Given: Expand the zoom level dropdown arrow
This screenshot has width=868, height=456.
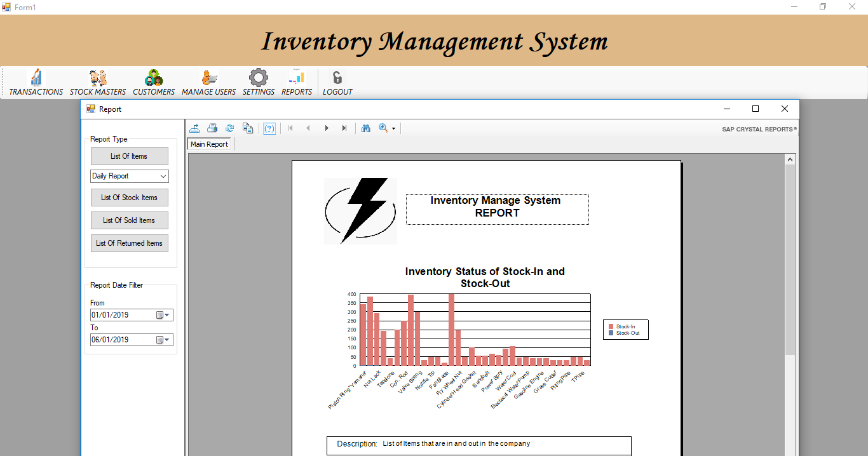Looking at the screenshot, I should (x=393, y=129).
